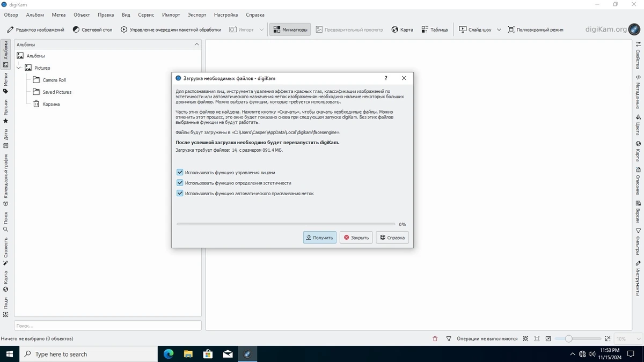644x362 pixels.
Task: Collapse the Pictures album tree node
Action: 19,68
